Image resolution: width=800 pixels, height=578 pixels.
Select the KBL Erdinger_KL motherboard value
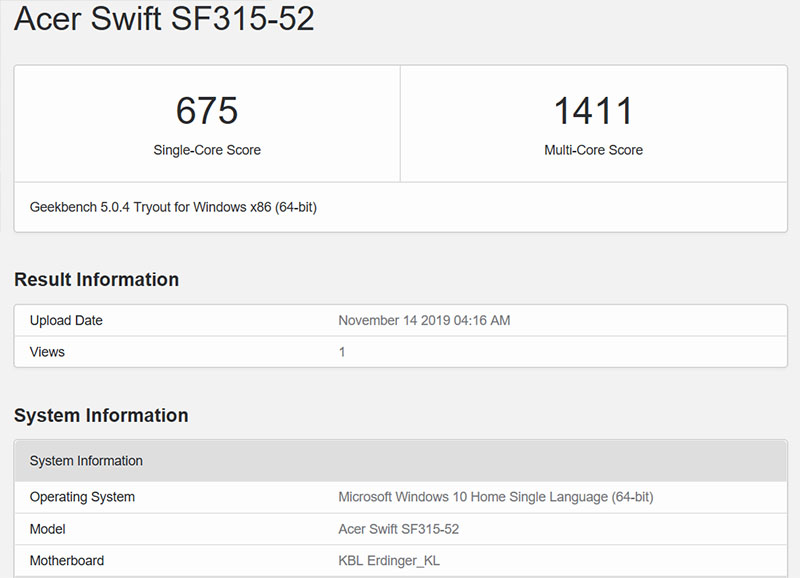389,561
